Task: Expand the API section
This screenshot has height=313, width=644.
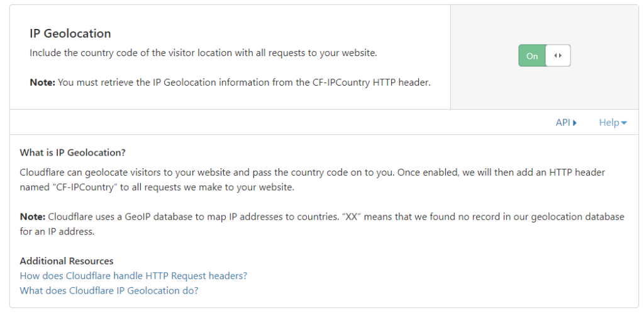Action: click(x=566, y=123)
